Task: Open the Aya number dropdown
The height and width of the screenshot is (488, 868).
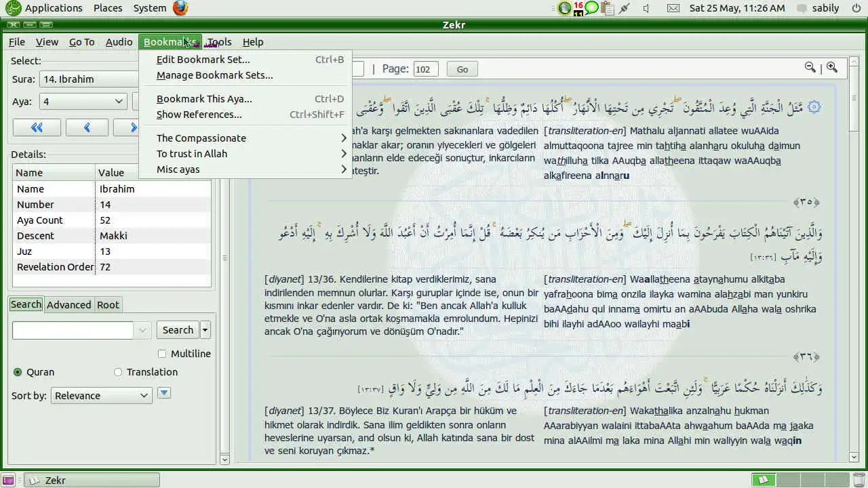Action: [x=83, y=102]
